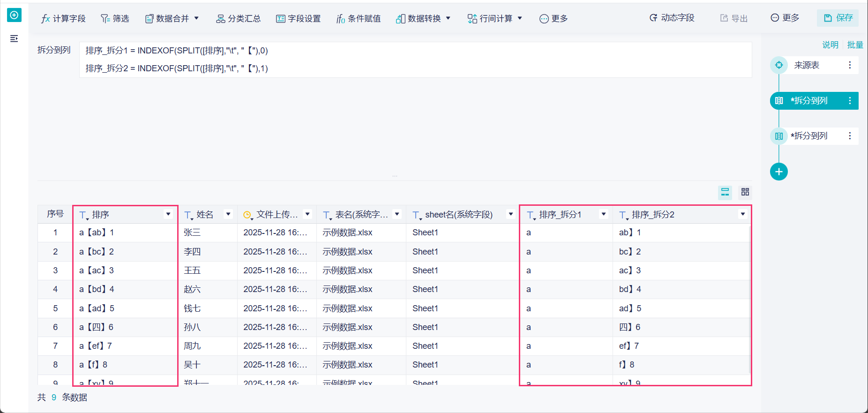Select cell 'a【四】6' in 排序 column
This screenshot has height=413, width=868.
click(125, 327)
